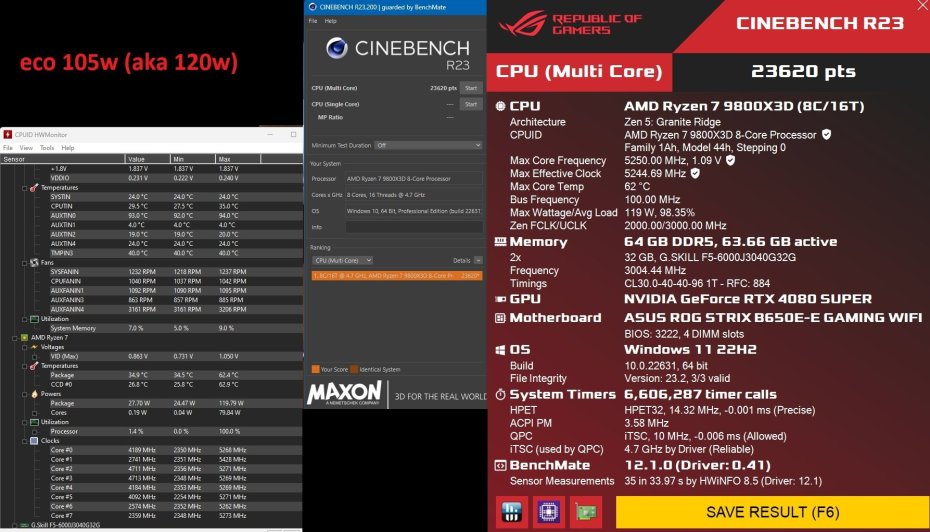This screenshot has height=532, width=930.
Task: Collapse the Fans node in HWMonitor
Action: tap(24, 263)
